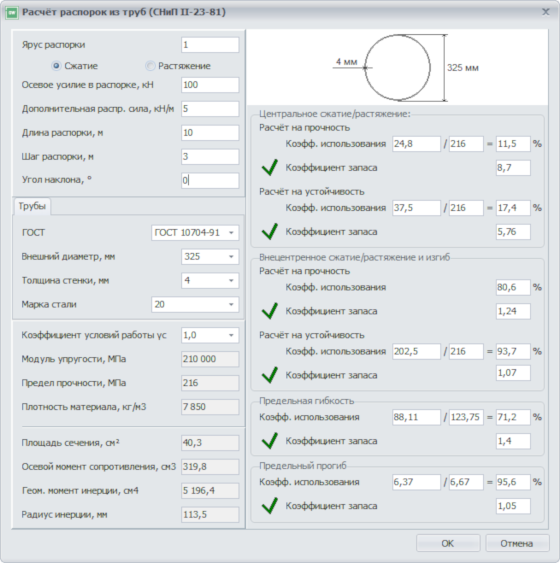The image size is (560, 563).
Task: Click the Осевое усилие в распорке field
Action: tap(210, 85)
